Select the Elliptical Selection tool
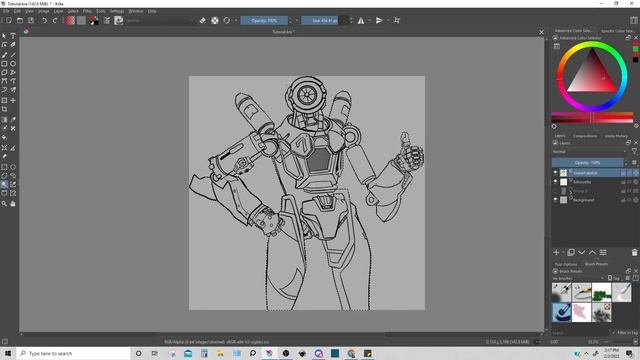 pos(13,167)
